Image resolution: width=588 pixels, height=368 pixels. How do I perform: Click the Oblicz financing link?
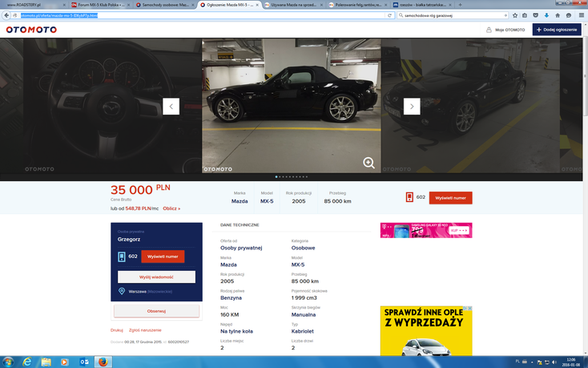coord(171,208)
